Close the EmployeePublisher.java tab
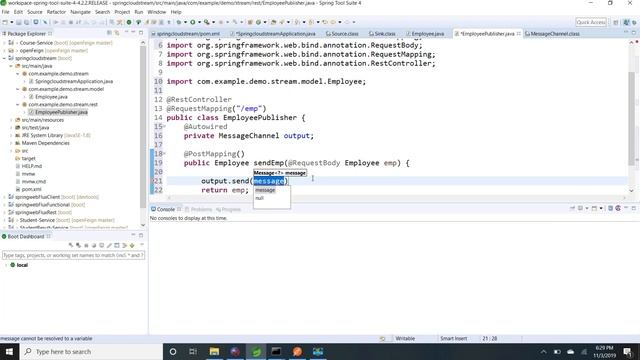Viewport: 640px width, 360px height. pos(519,33)
